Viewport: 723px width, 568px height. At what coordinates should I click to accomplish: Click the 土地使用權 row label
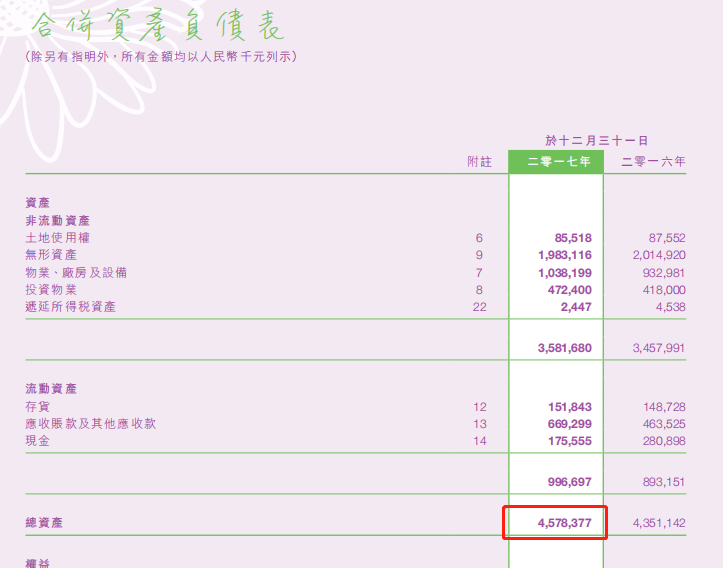point(55,238)
